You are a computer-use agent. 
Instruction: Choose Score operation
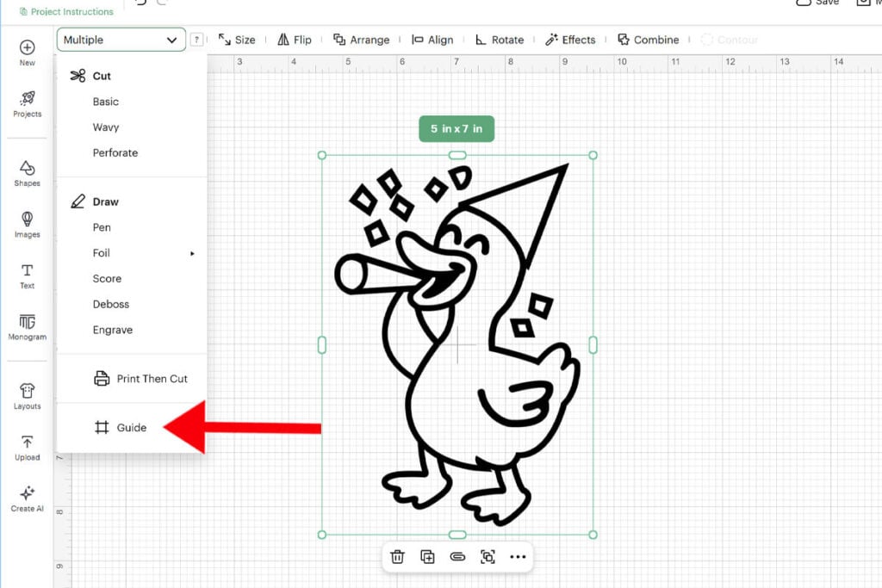click(107, 278)
